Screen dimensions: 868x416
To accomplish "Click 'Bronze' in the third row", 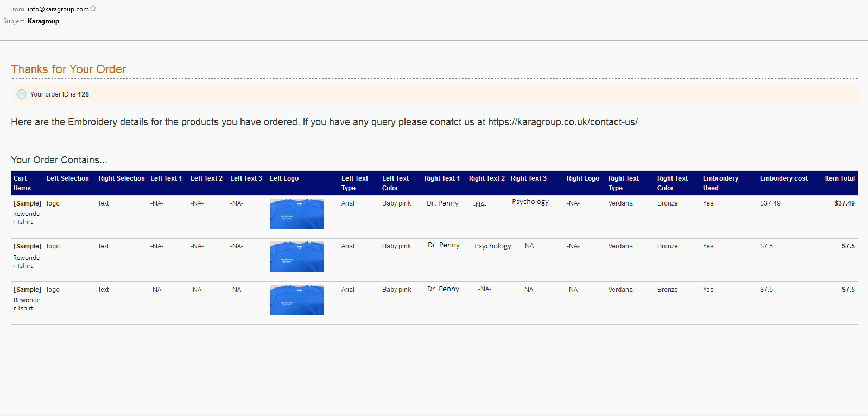I will 668,290.
